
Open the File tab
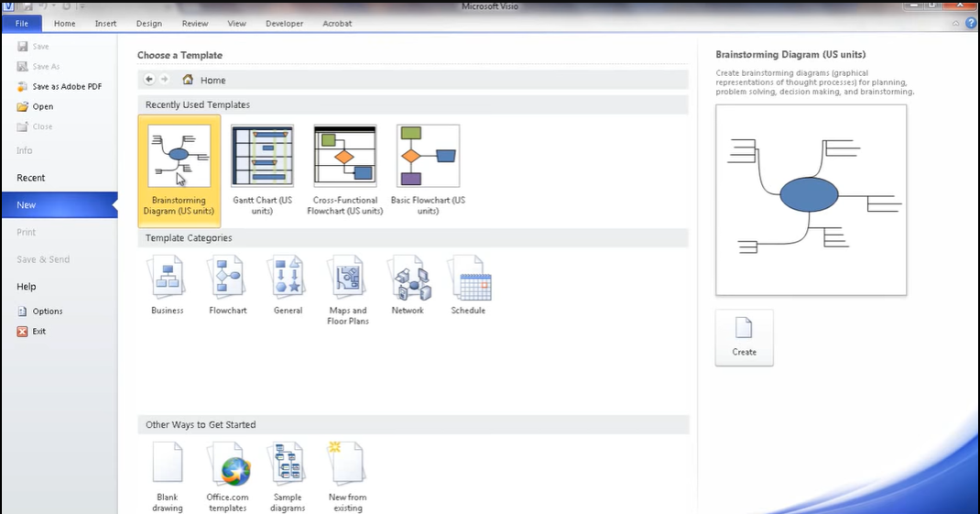(x=22, y=23)
